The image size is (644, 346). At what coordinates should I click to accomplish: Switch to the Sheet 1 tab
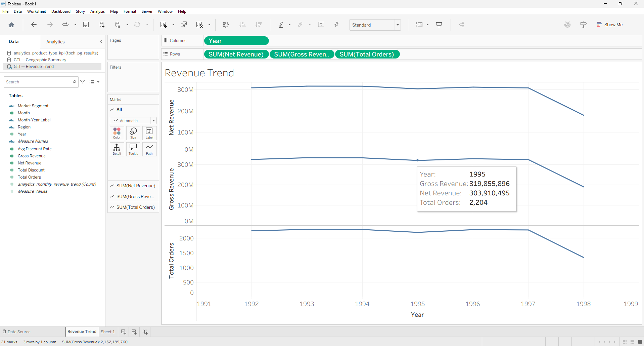click(x=108, y=332)
